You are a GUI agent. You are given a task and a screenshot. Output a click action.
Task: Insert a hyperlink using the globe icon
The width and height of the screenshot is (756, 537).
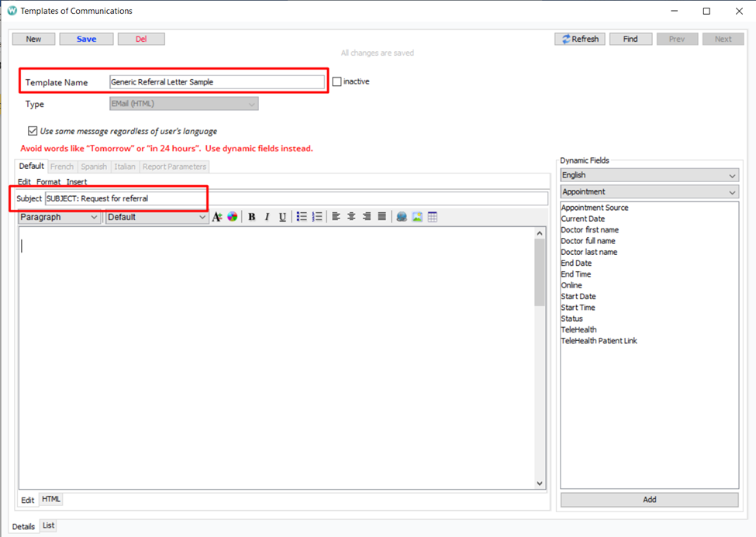[402, 217]
